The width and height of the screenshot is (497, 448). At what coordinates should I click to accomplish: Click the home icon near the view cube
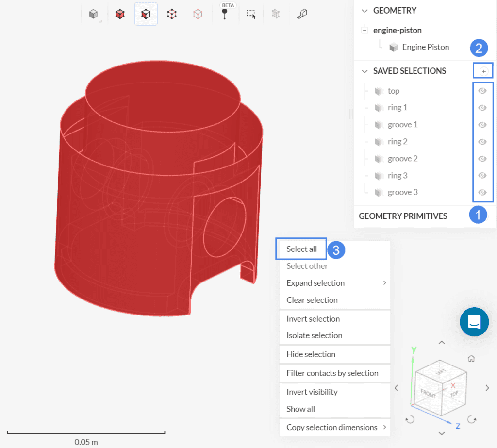(471, 358)
